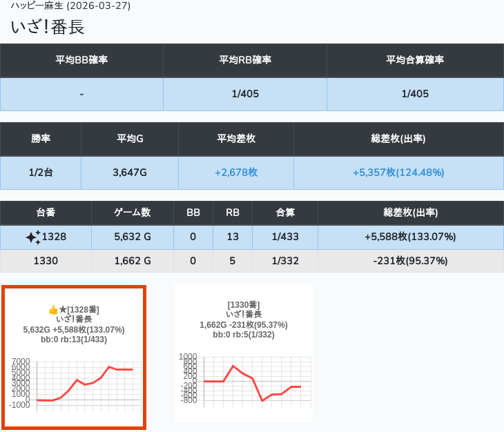This screenshot has height=432, width=504.
Task: Click the thumbs-up emoji in the 1328 card
Action: click(53, 310)
